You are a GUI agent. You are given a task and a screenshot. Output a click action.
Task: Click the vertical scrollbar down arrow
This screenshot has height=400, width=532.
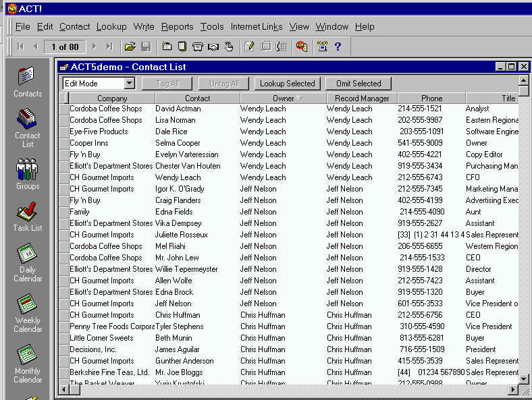tap(523, 379)
